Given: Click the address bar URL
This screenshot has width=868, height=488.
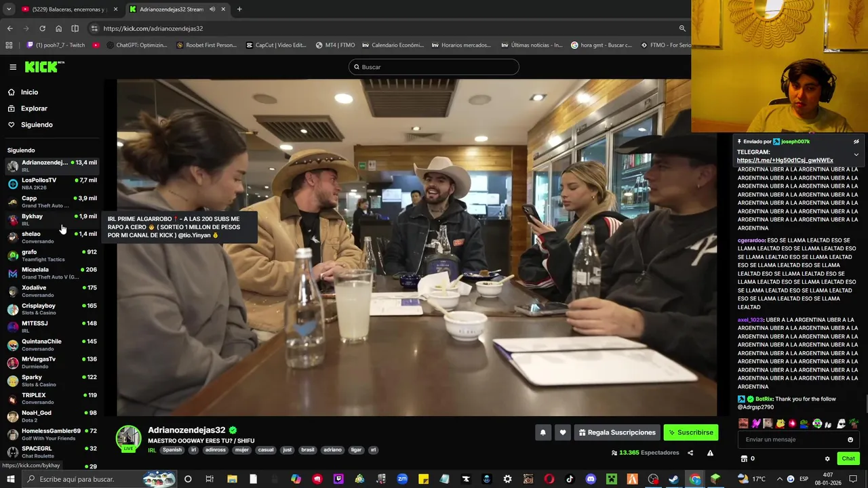Looking at the screenshot, I should (153, 28).
